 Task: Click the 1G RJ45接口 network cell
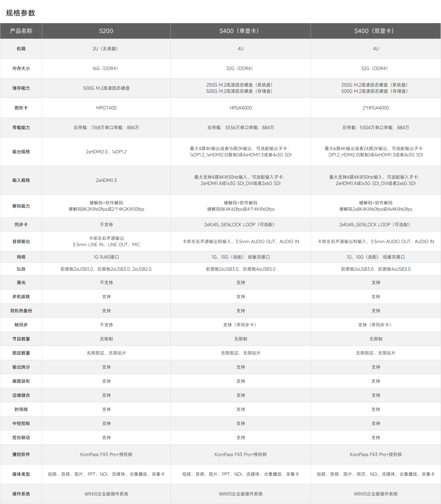[x=106, y=257]
